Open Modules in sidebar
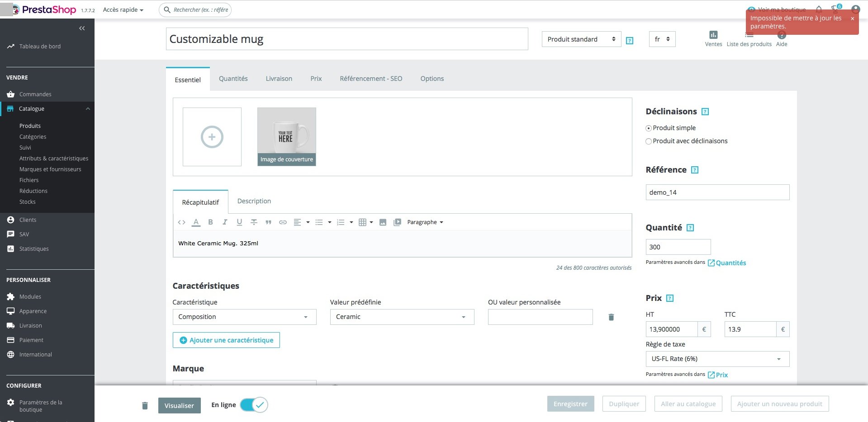This screenshot has width=868, height=422. (x=30, y=297)
